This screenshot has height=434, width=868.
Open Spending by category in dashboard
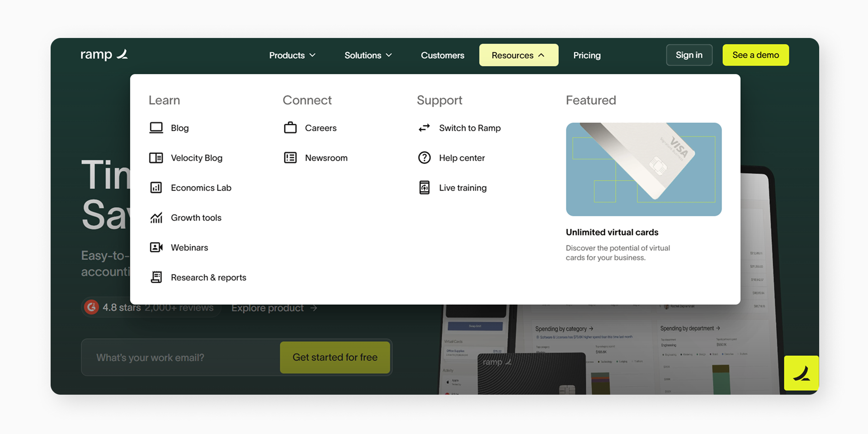tap(564, 329)
